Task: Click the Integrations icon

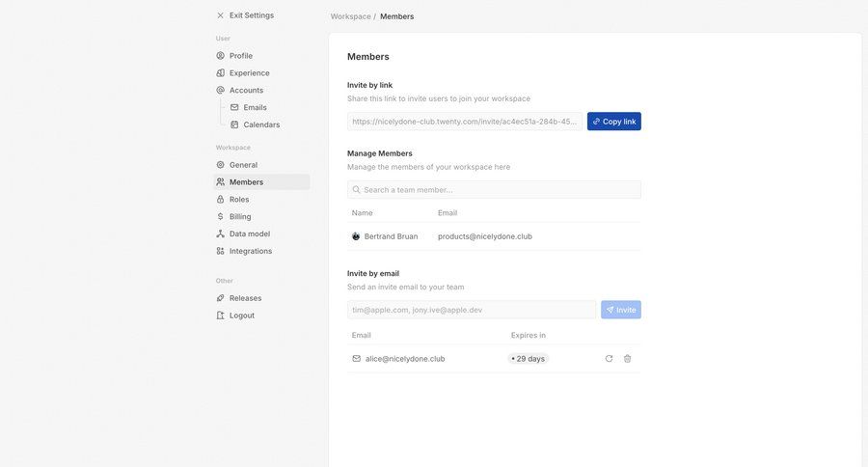Action: pos(220,251)
